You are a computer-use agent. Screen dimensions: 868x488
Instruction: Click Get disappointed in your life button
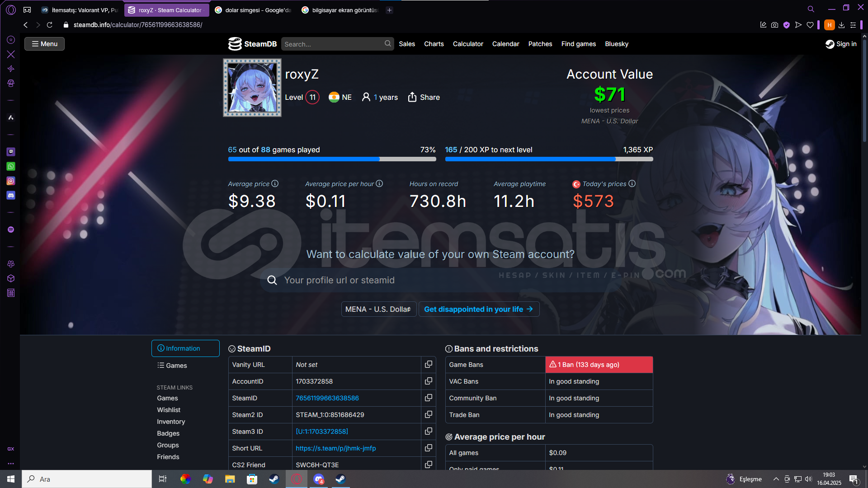tap(479, 309)
